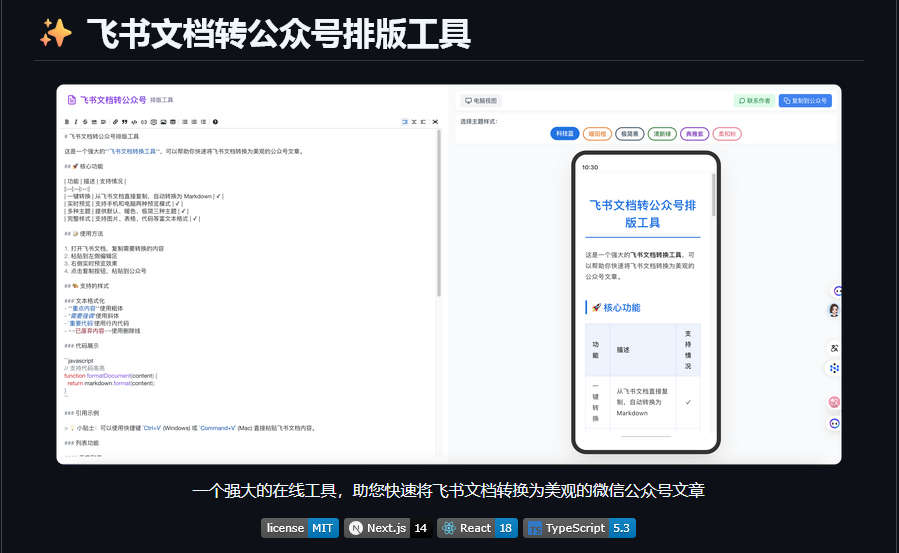The image size is (899, 553).
Task: Click 核心功能 heading in phone preview
Action: point(616,308)
